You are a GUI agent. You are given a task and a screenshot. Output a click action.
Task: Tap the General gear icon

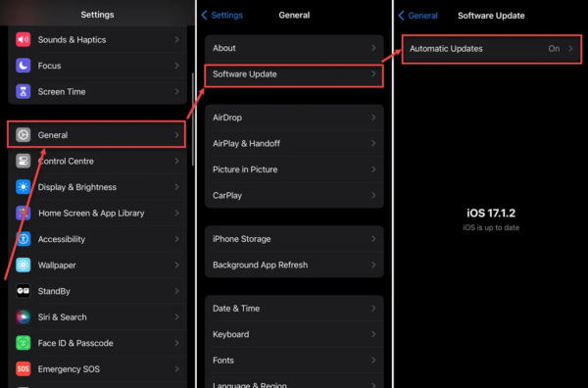coord(24,135)
